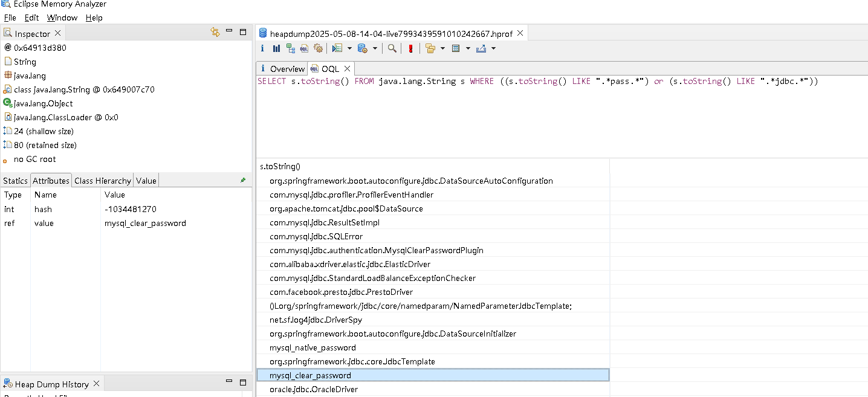This screenshot has width=868, height=397.
Task: Click the value attribute mysql_clear_password cell
Action: pyautogui.click(x=145, y=223)
